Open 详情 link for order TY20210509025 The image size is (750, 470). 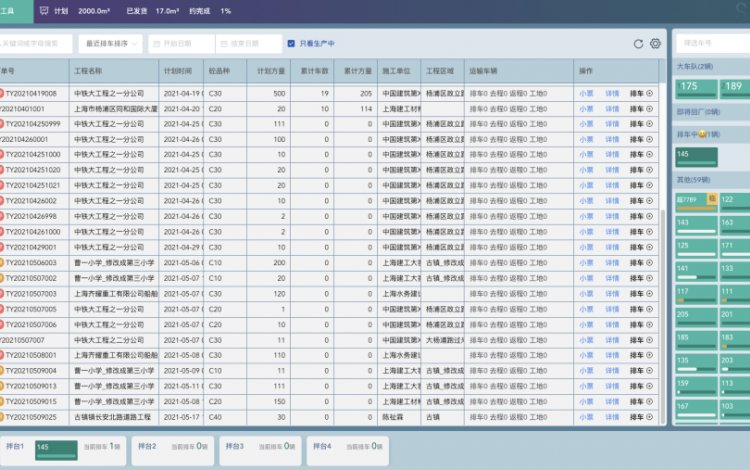coord(612,417)
